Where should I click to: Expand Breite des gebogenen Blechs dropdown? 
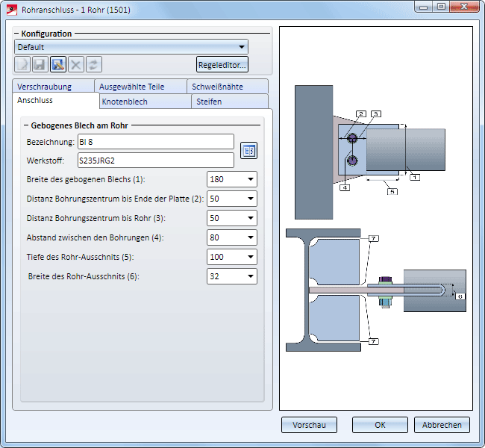[249, 180]
